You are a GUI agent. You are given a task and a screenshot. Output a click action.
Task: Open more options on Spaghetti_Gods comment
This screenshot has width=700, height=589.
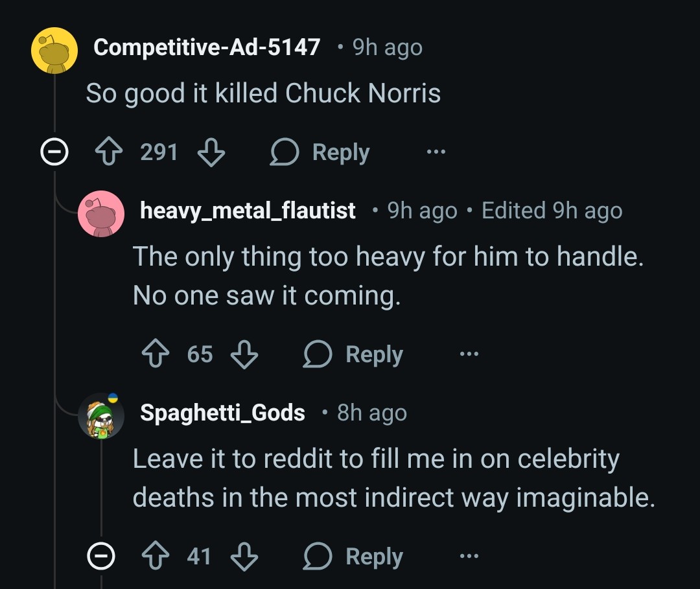469,557
